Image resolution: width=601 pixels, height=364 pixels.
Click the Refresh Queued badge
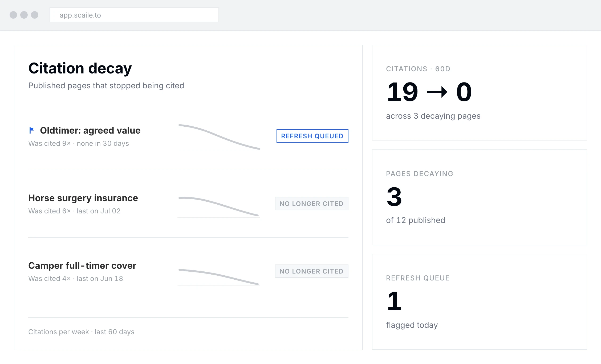point(312,136)
